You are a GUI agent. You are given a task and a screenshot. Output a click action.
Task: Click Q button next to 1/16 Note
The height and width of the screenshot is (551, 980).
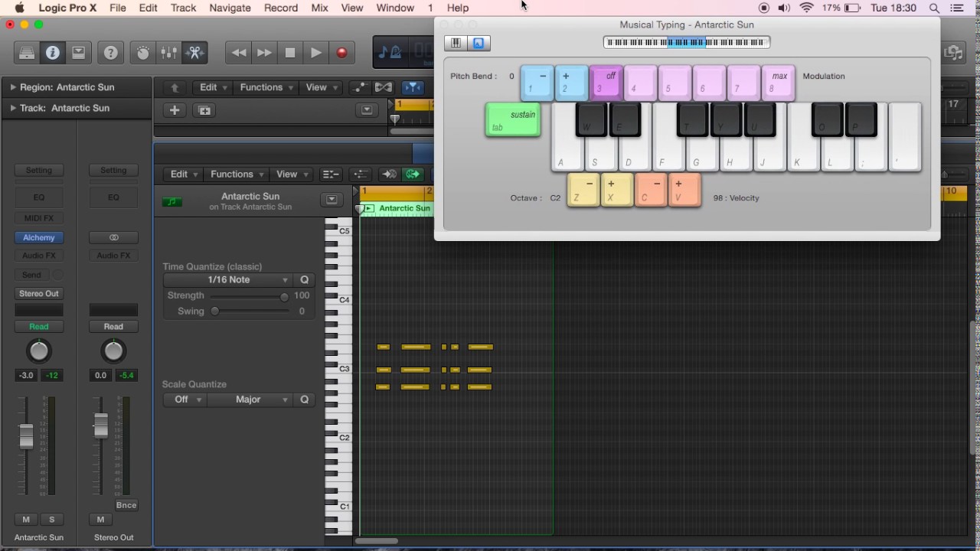[x=305, y=280]
